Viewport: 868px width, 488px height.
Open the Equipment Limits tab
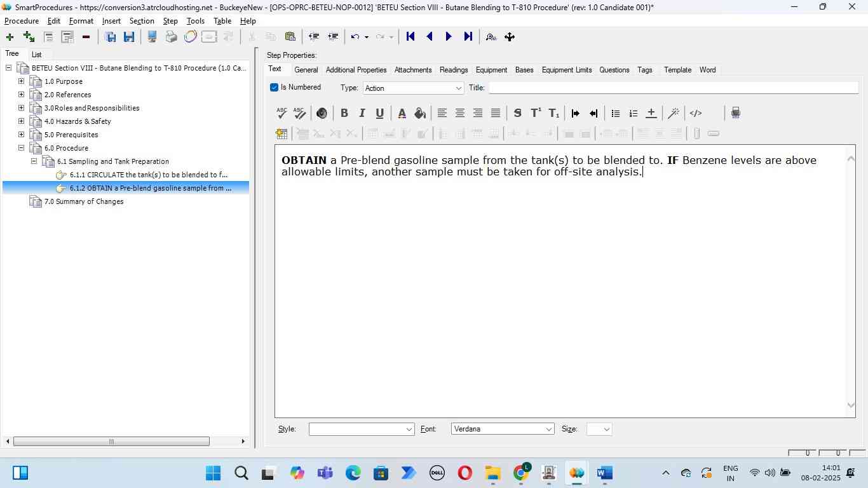[x=567, y=70]
